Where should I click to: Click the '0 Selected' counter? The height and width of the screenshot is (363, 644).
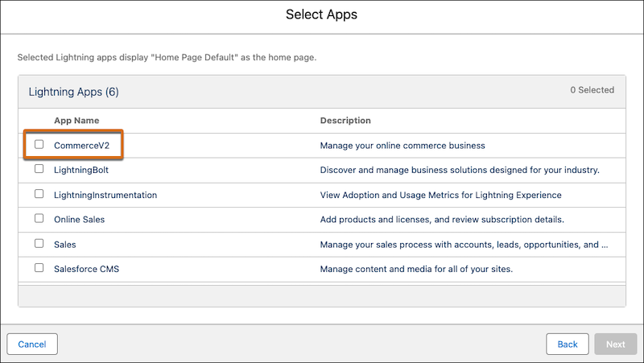click(592, 90)
